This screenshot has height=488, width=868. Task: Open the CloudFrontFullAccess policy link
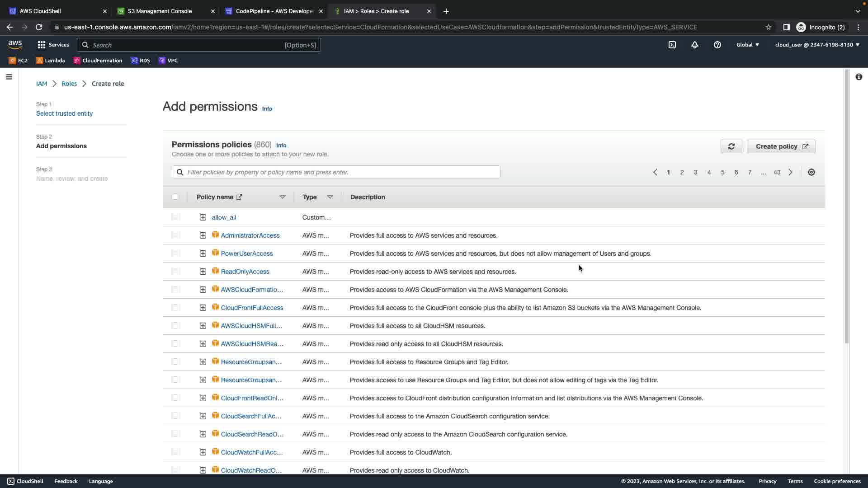[x=252, y=308]
